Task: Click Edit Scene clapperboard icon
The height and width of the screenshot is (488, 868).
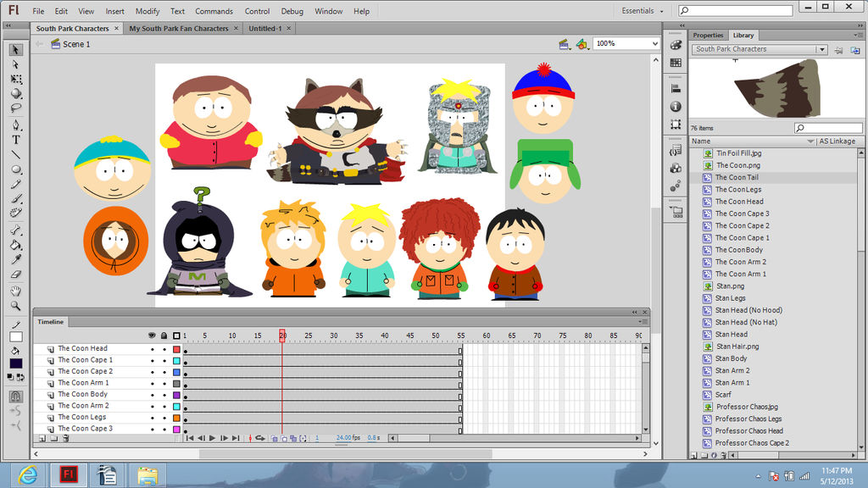Action: 564,44
